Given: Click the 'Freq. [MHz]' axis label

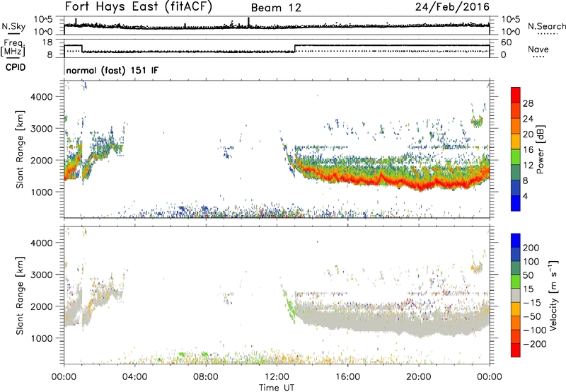Looking at the screenshot, I should pyautogui.click(x=13, y=47).
